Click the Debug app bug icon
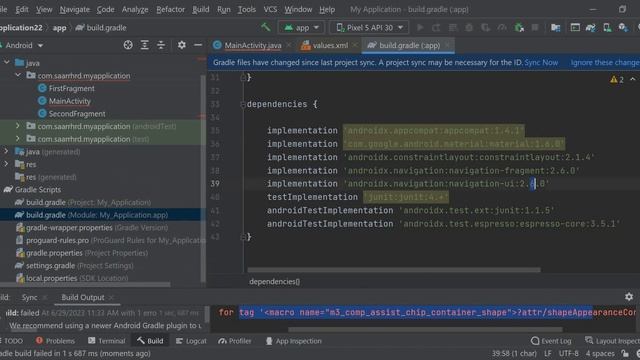The image size is (640, 360). 469,27
